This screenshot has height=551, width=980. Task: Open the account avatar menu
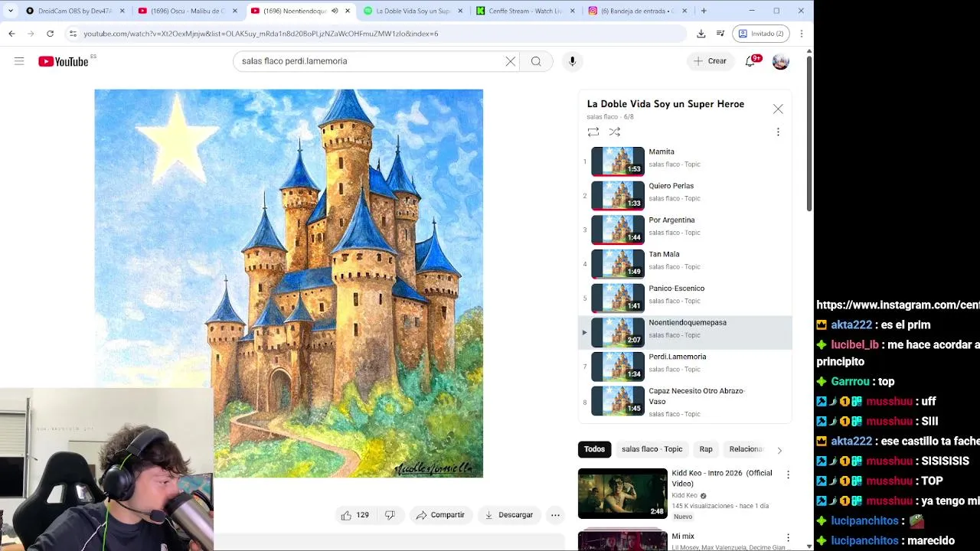click(x=780, y=61)
